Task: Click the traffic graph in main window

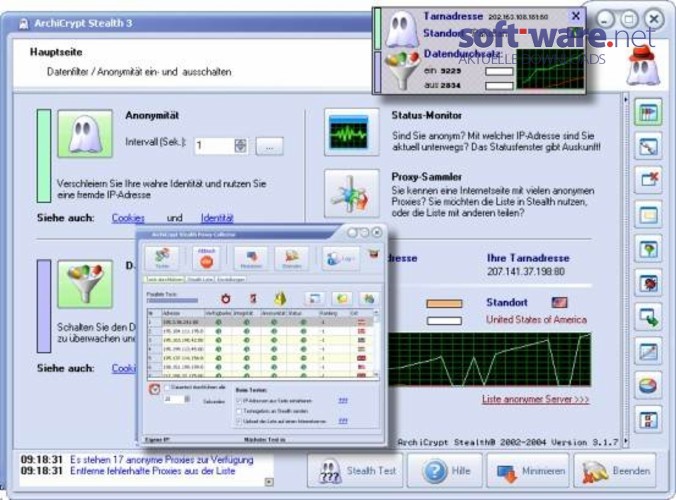Action: [x=490, y=359]
